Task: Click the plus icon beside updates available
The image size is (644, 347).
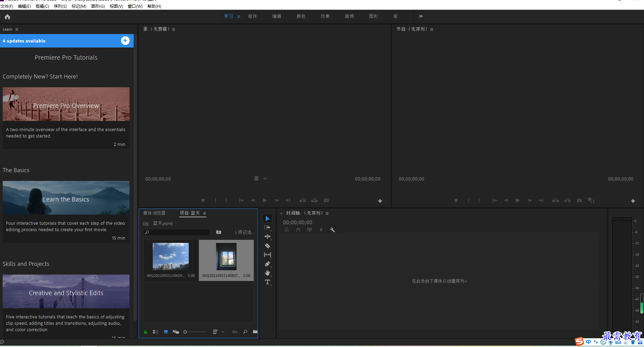Action: coord(125,40)
